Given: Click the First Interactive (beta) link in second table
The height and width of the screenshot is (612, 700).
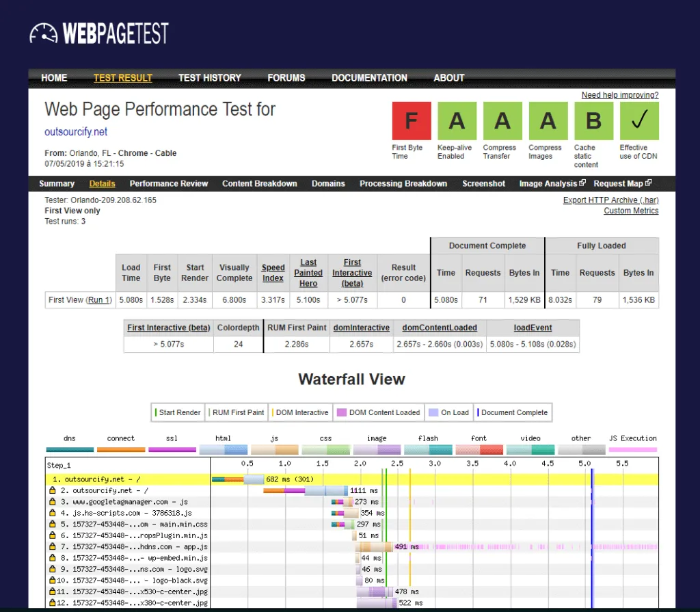Looking at the screenshot, I should pos(169,328).
